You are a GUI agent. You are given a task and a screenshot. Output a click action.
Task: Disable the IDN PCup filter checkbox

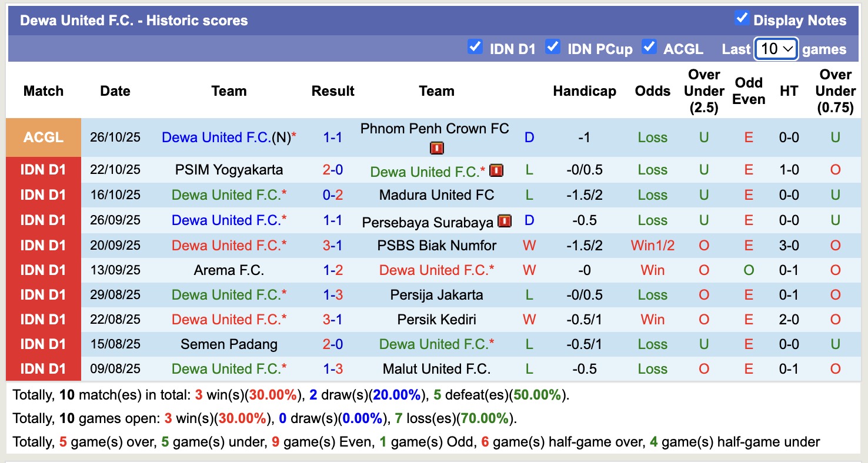552,47
